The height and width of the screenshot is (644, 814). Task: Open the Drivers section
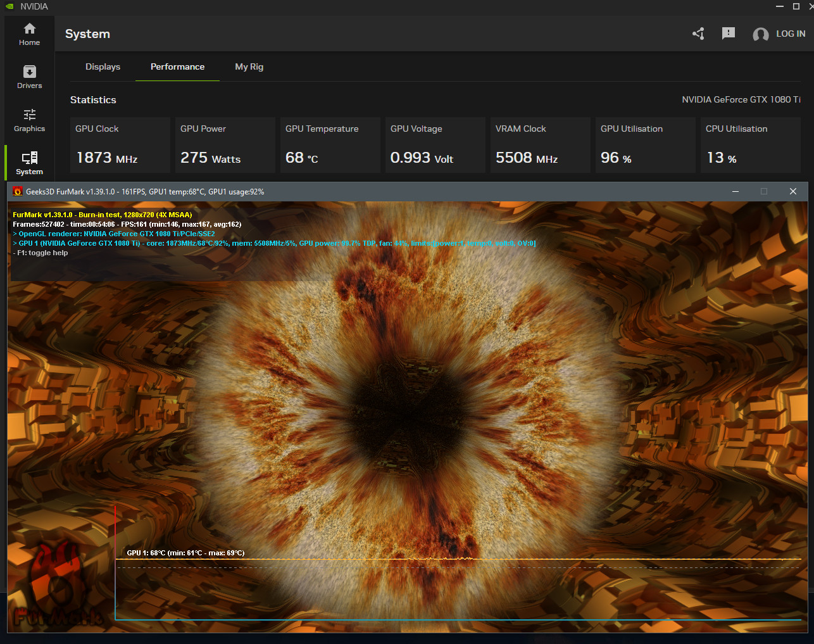coord(29,77)
